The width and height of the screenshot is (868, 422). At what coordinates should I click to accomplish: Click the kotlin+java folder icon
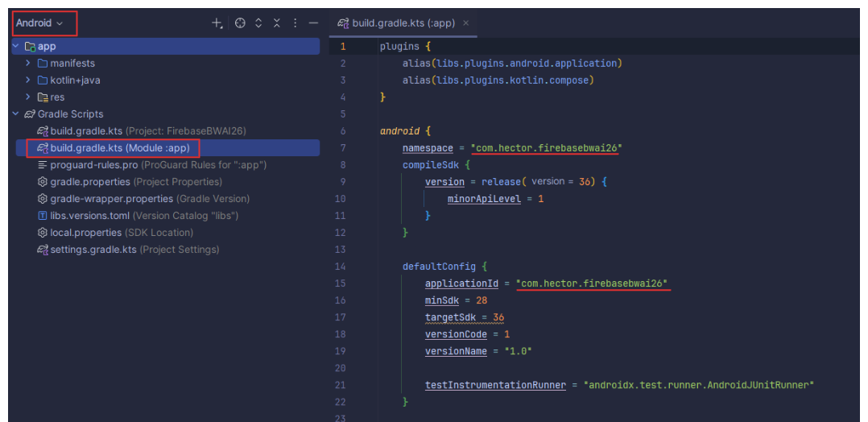click(x=43, y=81)
